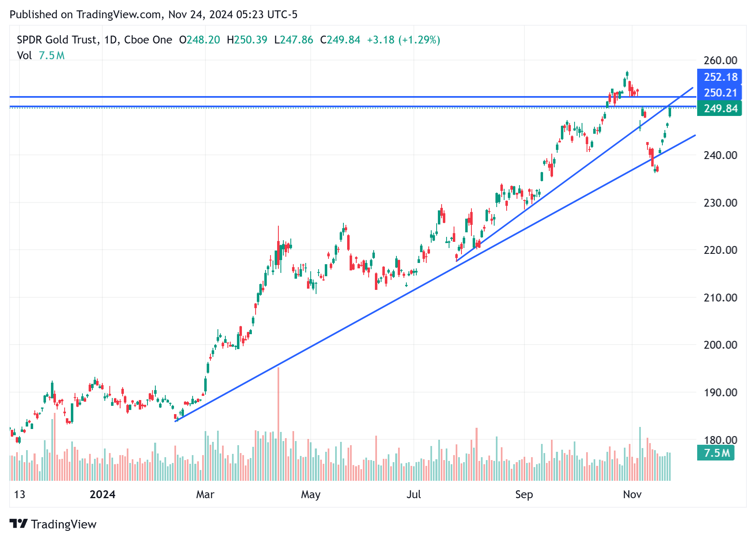The height and width of the screenshot is (540, 756).
Task: Click the May label on time axis
Action: [311, 495]
